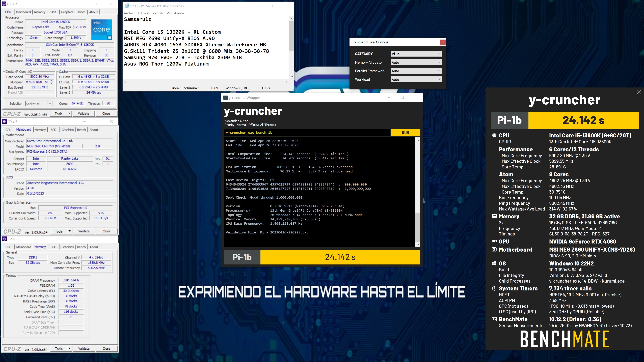Screen dimensions: 644x362
Task: Click the BenchMate code icon next to the version
Action: pyautogui.click(x=494, y=319)
